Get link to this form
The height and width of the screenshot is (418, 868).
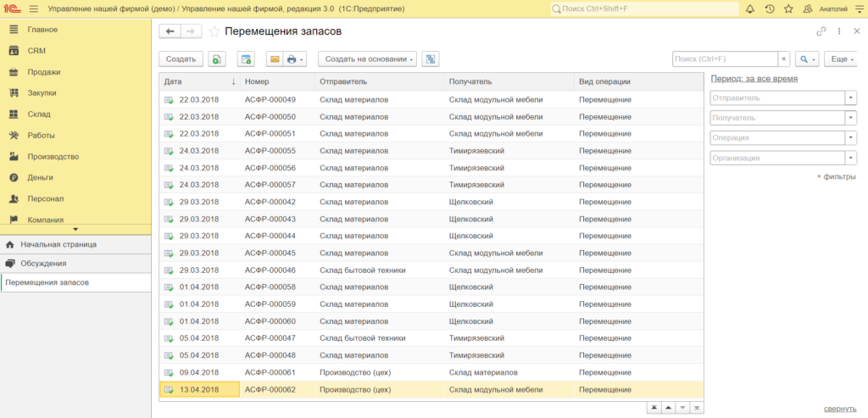pos(821,31)
